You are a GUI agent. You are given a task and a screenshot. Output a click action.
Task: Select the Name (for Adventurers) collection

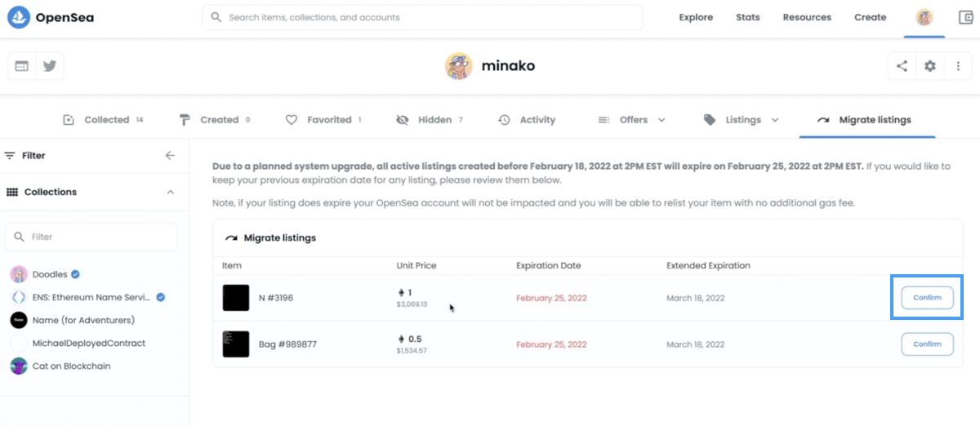83,320
